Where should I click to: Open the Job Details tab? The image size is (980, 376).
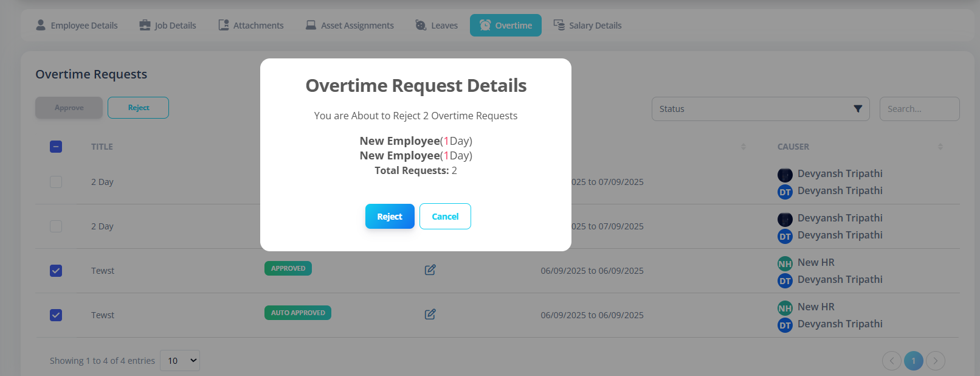[x=168, y=26]
